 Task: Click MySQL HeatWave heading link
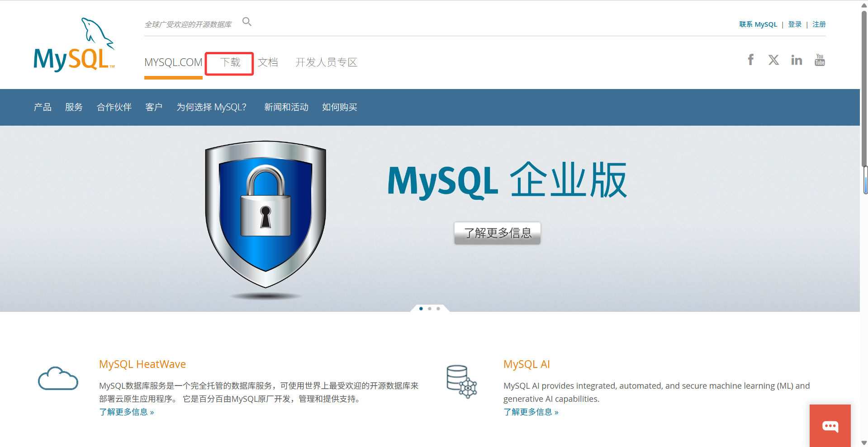coord(142,364)
